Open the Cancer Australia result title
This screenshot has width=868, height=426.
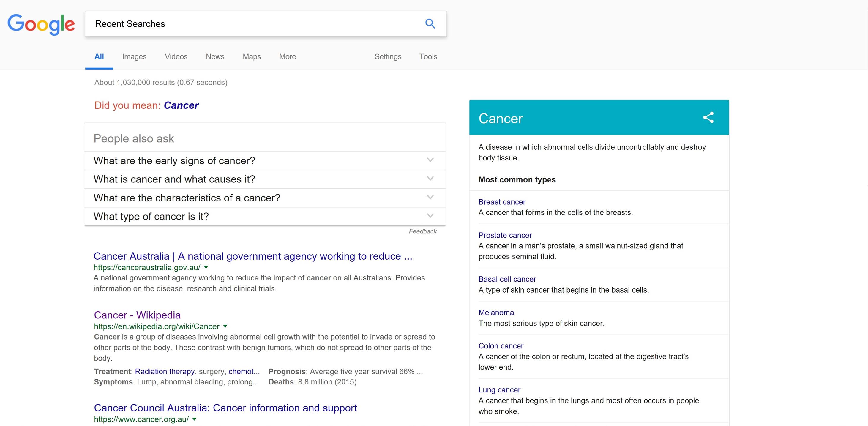coord(253,256)
